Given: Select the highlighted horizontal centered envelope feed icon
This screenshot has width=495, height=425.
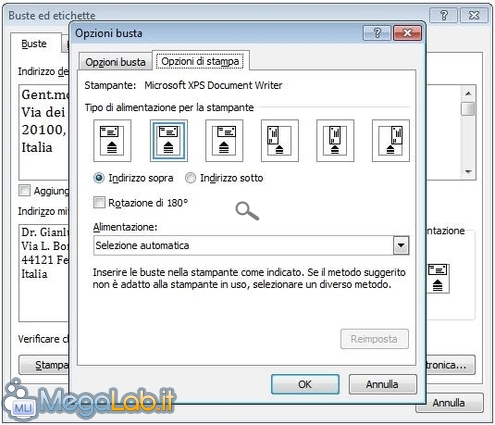Looking at the screenshot, I should tap(169, 141).
